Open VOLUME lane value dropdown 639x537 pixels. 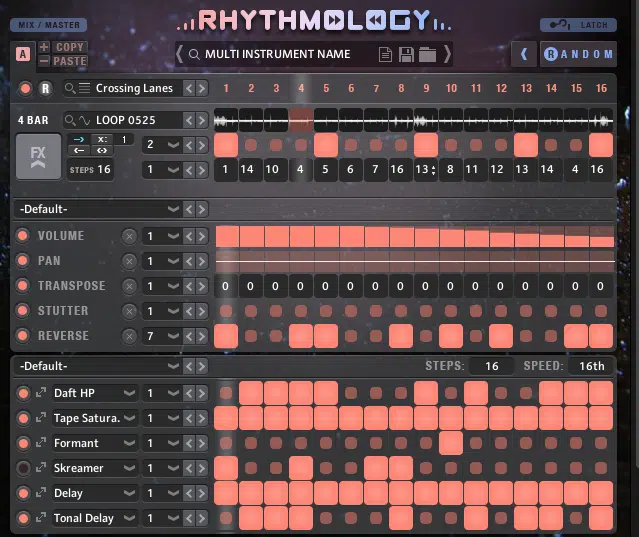click(161, 236)
